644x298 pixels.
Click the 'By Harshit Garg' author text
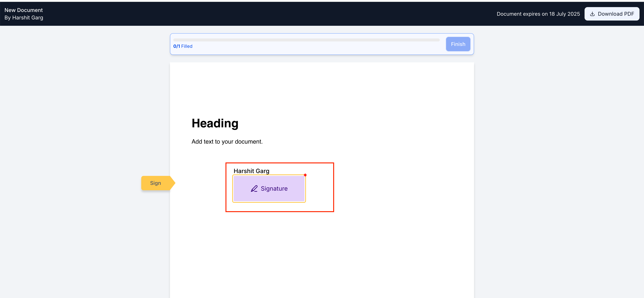point(24,18)
